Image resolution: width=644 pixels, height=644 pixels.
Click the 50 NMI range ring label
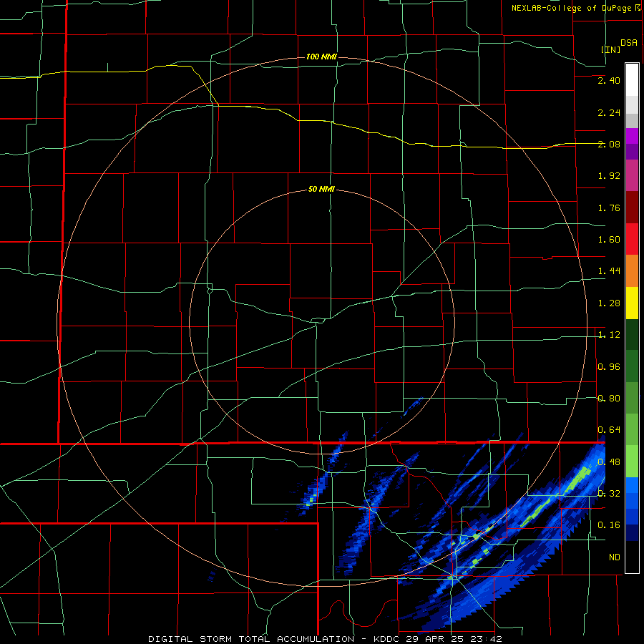[x=321, y=190]
